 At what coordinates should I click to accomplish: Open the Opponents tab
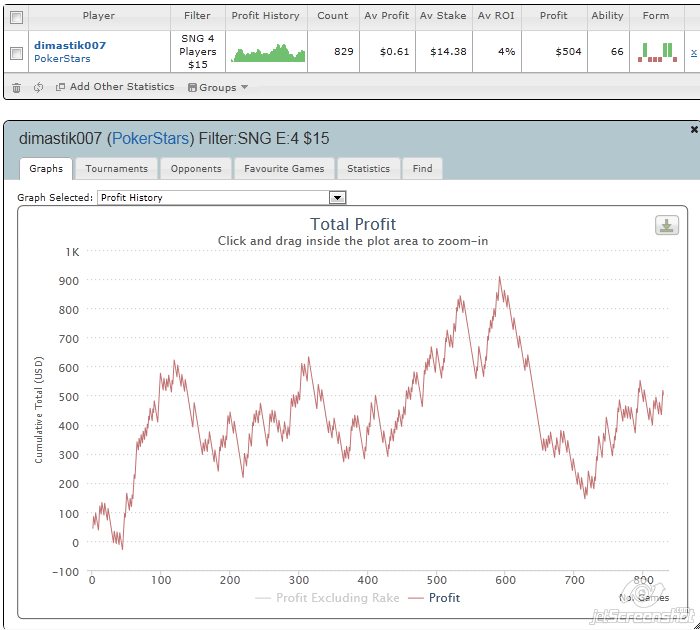coord(195,169)
